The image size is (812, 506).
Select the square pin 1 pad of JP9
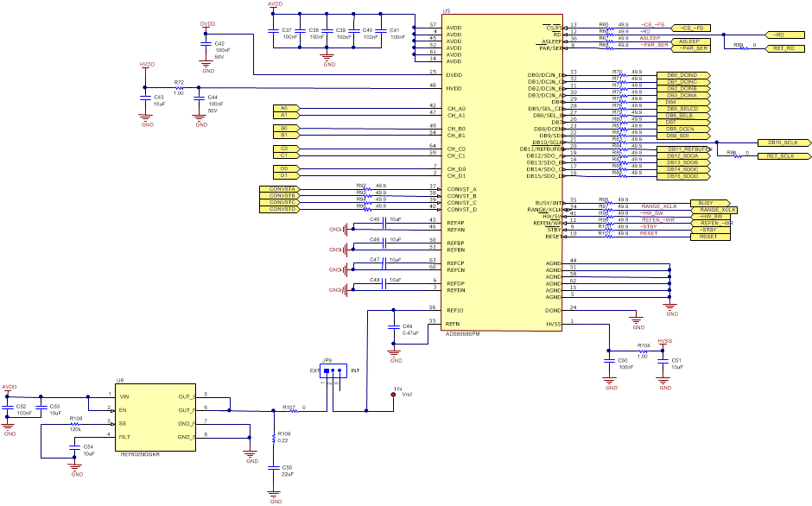pos(327,370)
